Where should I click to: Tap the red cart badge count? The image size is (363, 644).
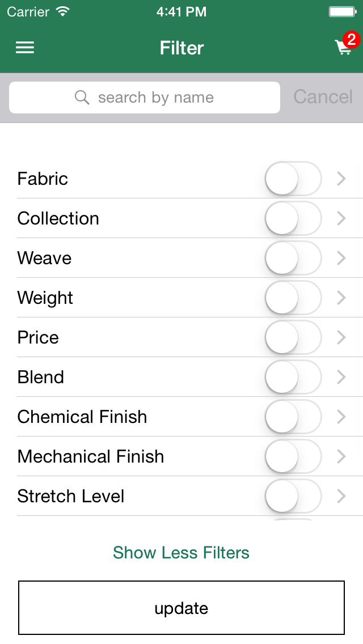pos(352,40)
